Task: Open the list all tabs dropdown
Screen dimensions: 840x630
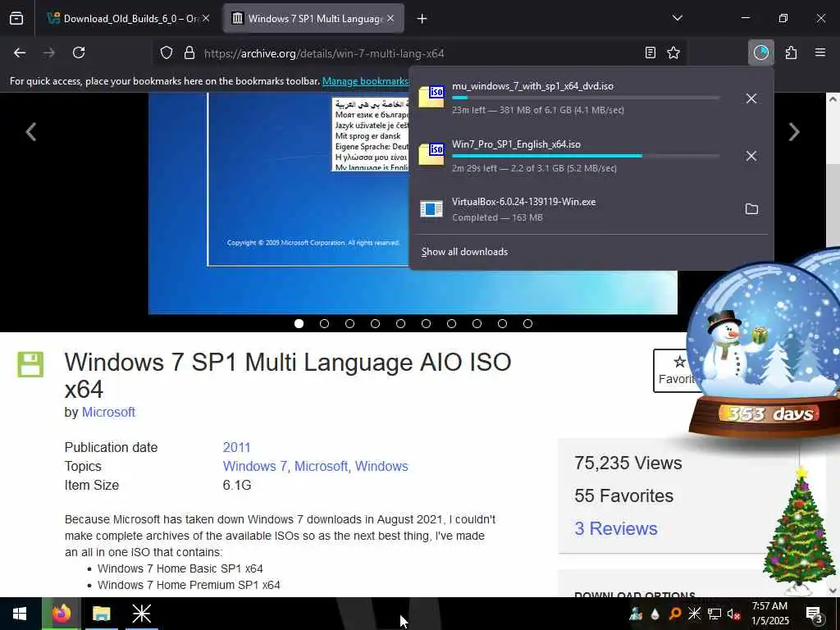Action: tap(677, 18)
